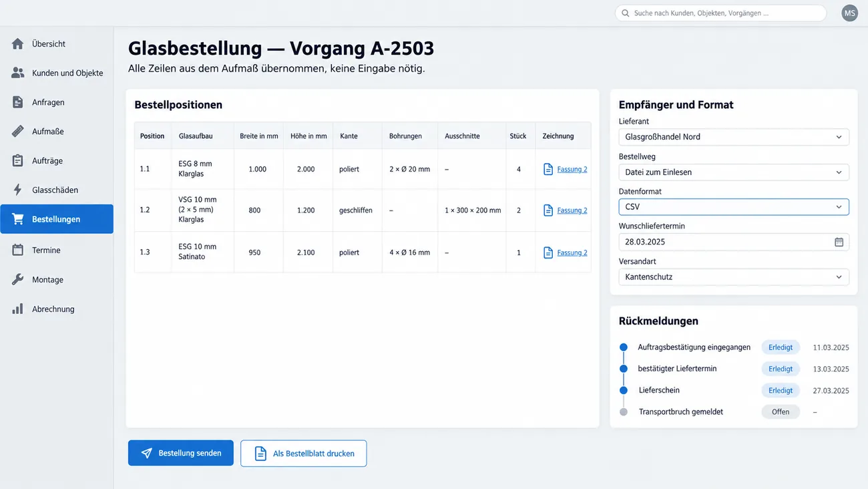The image size is (868, 489).
Task: Open Kunden und Objekte section
Action: (x=57, y=73)
